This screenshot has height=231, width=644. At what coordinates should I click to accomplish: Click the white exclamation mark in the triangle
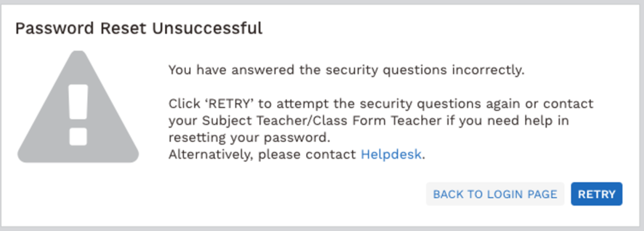(x=78, y=115)
